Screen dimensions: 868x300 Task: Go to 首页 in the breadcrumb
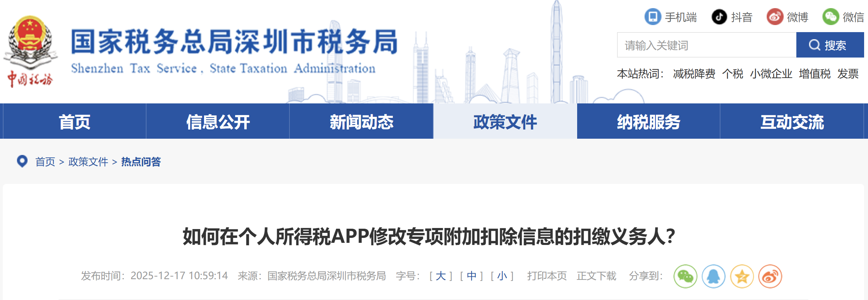(x=45, y=162)
